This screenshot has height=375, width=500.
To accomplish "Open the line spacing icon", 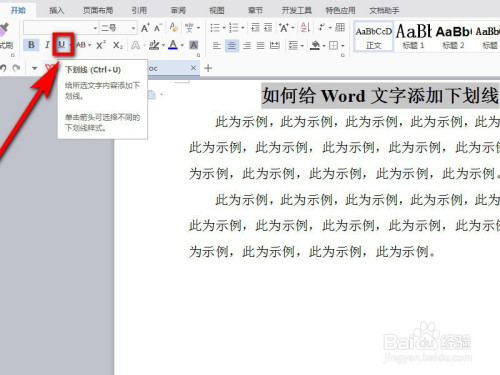I will (293, 45).
